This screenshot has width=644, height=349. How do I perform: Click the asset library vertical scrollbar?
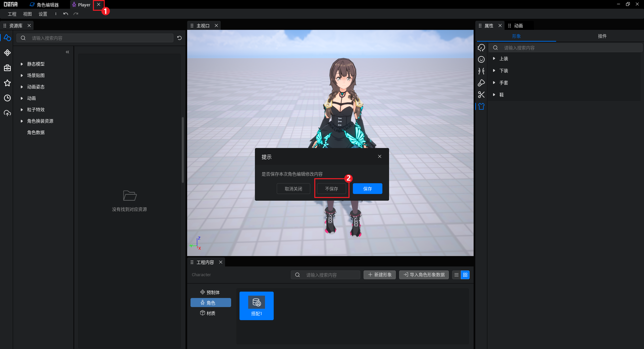point(183,150)
